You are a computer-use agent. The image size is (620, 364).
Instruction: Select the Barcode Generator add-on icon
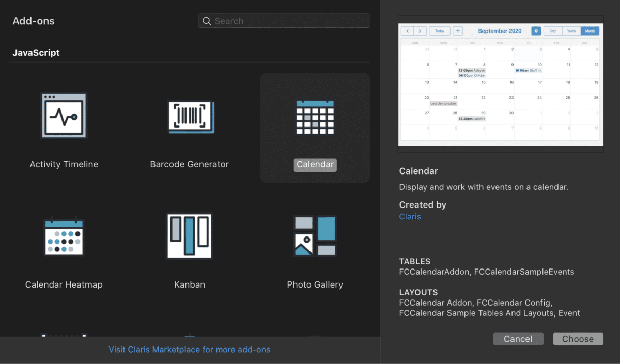click(x=190, y=117)
